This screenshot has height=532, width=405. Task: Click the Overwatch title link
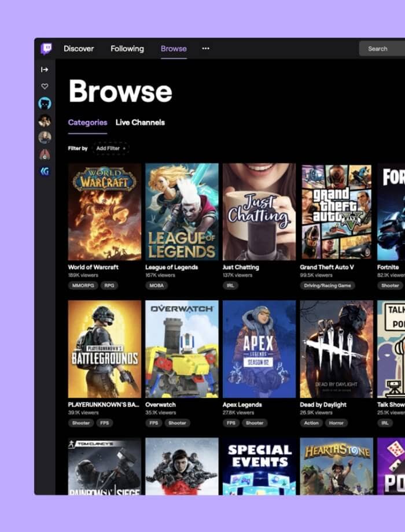tap(161, 404)
